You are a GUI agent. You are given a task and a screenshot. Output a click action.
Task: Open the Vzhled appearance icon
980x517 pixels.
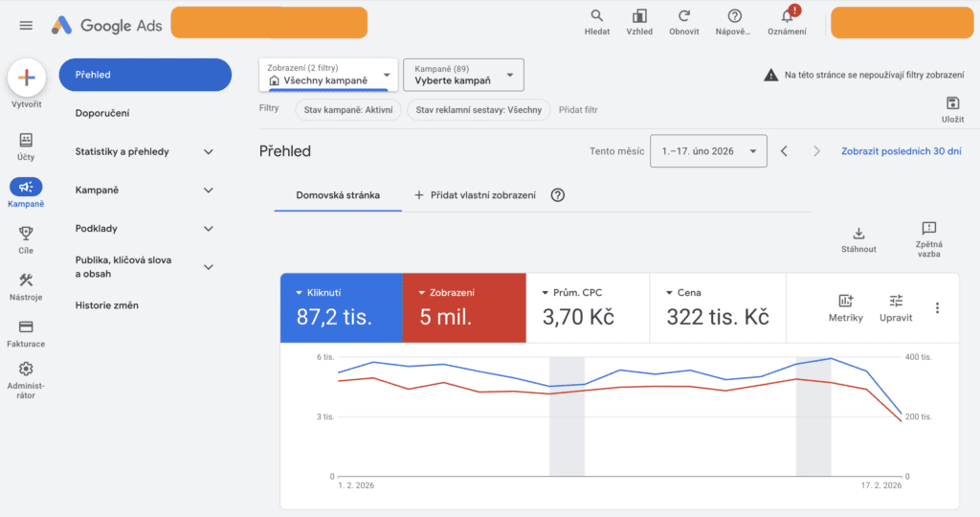[x=639, y=16]
